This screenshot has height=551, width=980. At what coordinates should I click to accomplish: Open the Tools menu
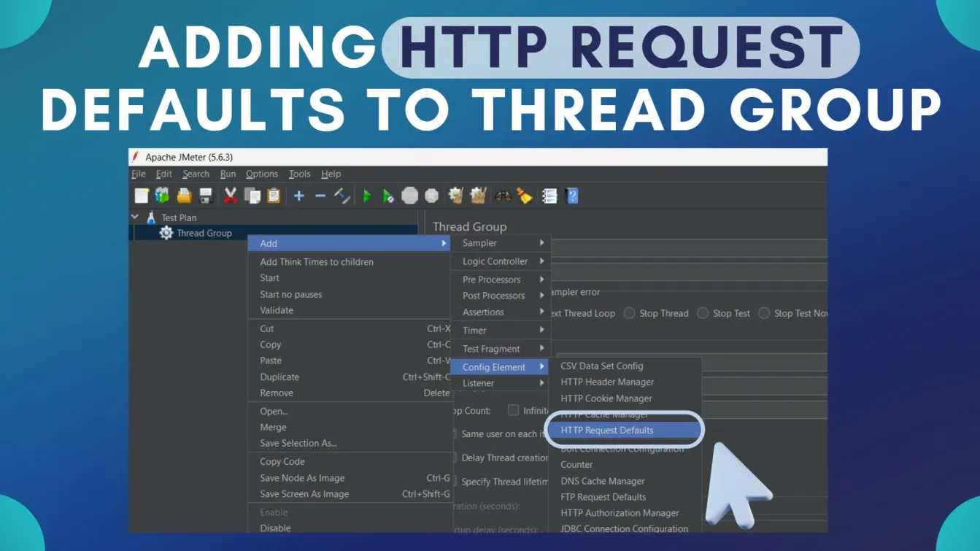click(299, 174)
